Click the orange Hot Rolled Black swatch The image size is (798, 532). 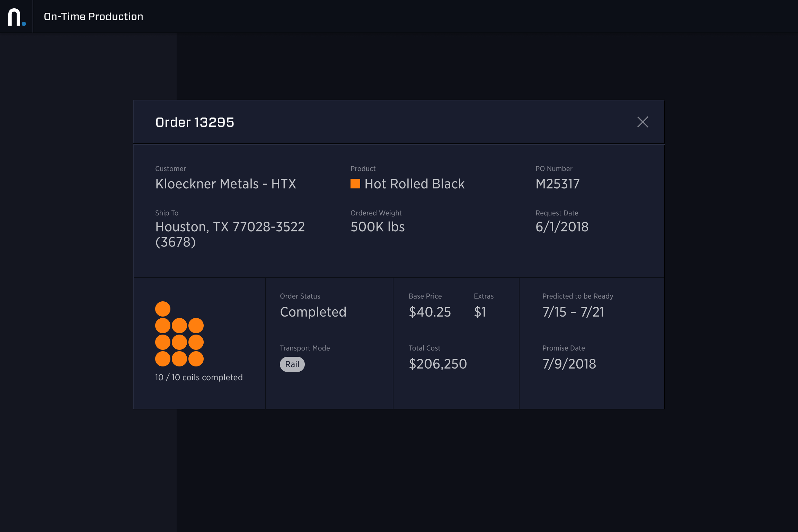point(355,184)
